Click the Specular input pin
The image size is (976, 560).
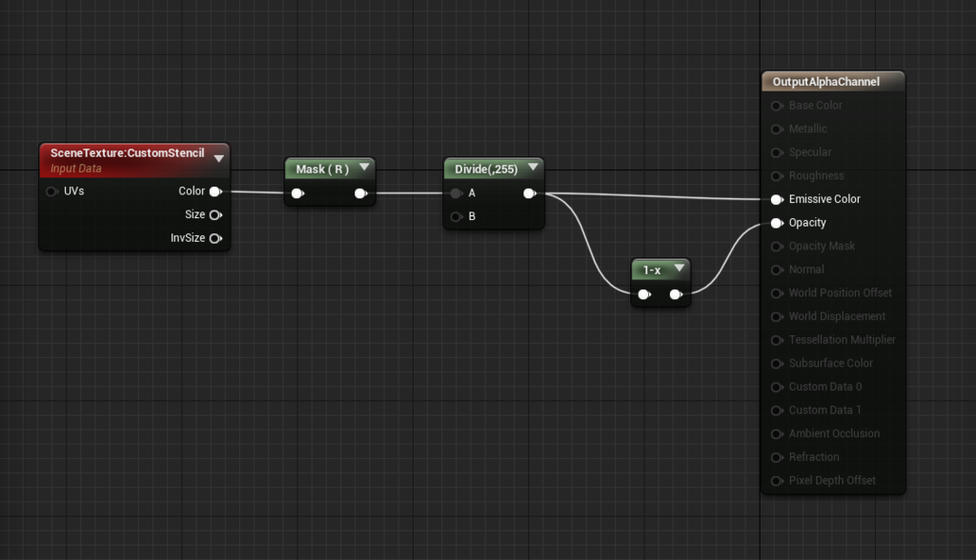click(x=777, y=153)
